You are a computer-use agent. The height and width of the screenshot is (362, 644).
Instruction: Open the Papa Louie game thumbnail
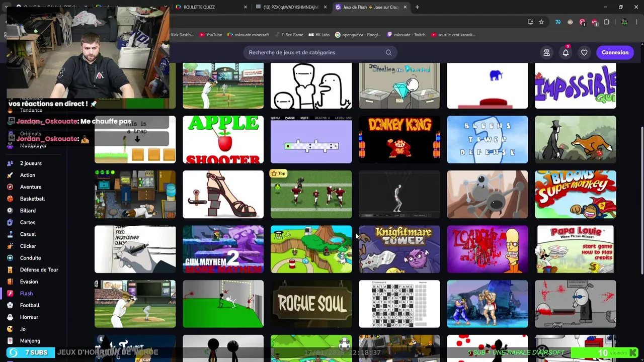click(x=575, y=249)
